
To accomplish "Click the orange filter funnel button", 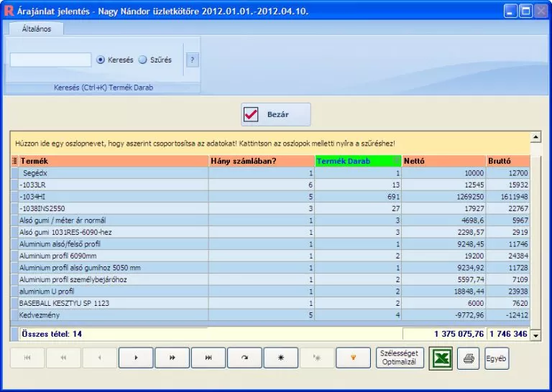I will pyautogui.click(x=353, y=358).
